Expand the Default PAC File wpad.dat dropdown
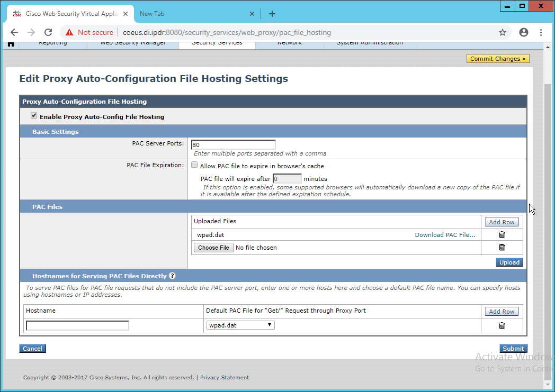Screen dimensions: 555x392 [x=240, y=325]
